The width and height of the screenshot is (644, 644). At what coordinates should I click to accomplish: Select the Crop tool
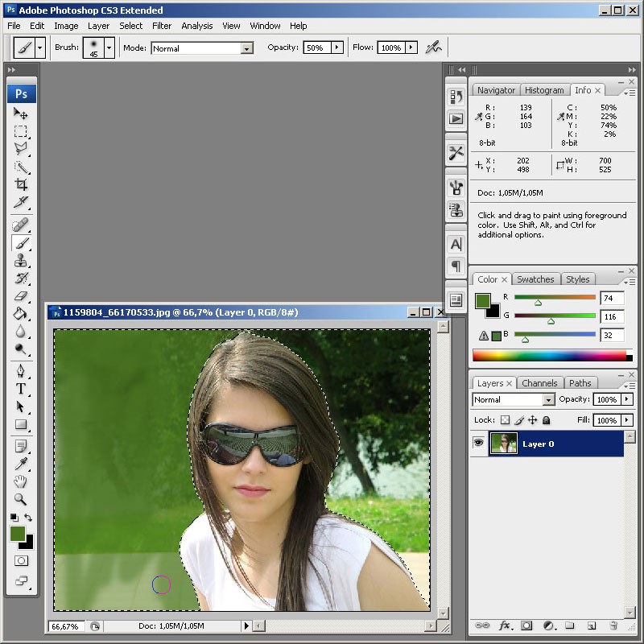point(21,184)
